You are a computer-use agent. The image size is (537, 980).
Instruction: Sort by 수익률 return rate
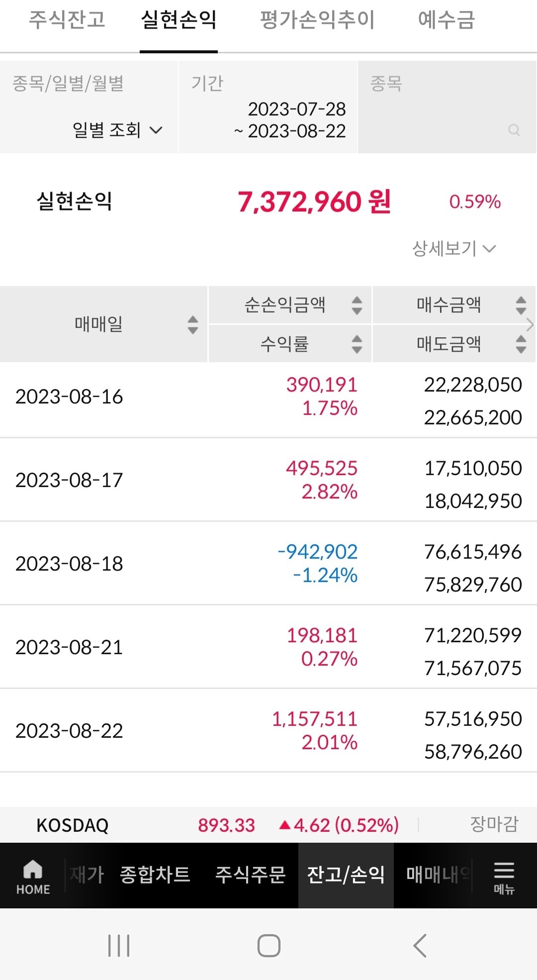point(357,343)
